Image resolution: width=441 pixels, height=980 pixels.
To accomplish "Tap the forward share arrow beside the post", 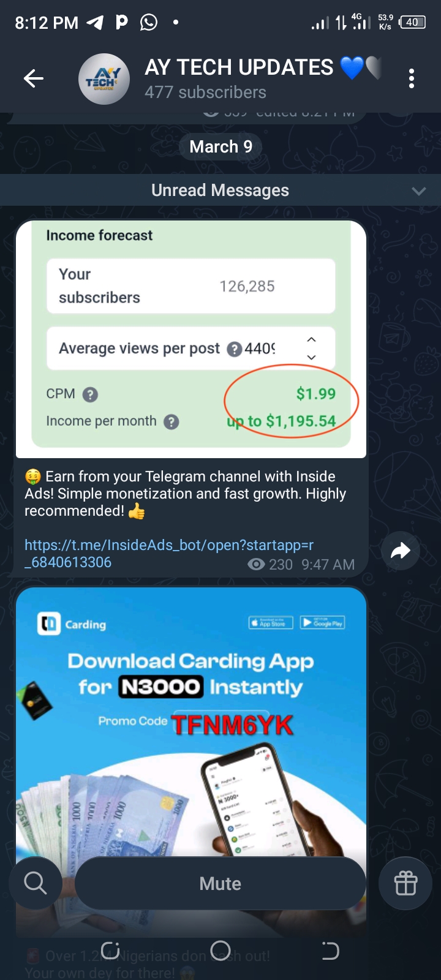I will (x=400, y=551).
